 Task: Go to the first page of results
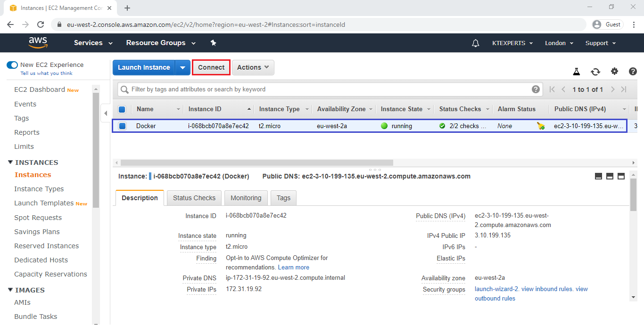click(552, 89)
